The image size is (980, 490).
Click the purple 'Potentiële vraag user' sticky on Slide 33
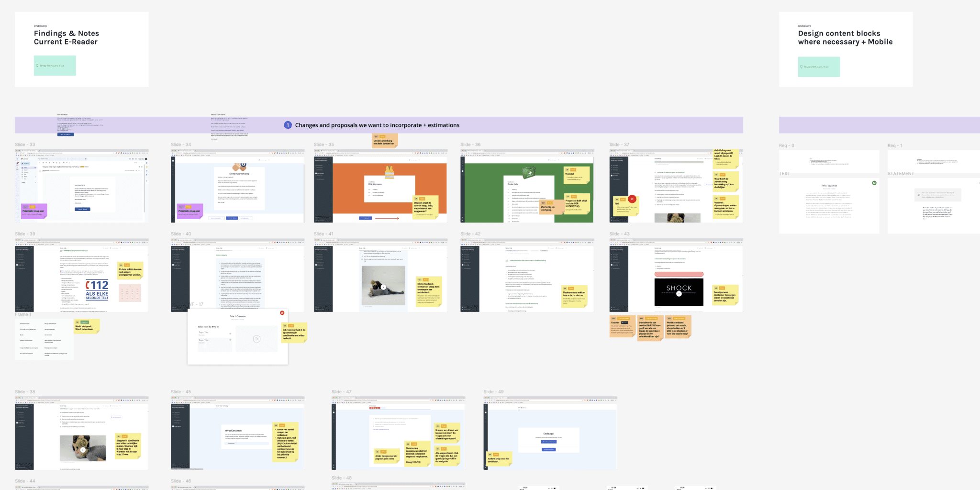(x=33, y=211)
